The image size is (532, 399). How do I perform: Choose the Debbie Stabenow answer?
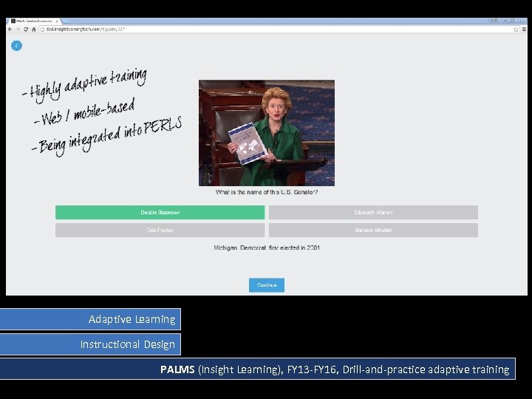pyautogui.click(x=160, y=212)
